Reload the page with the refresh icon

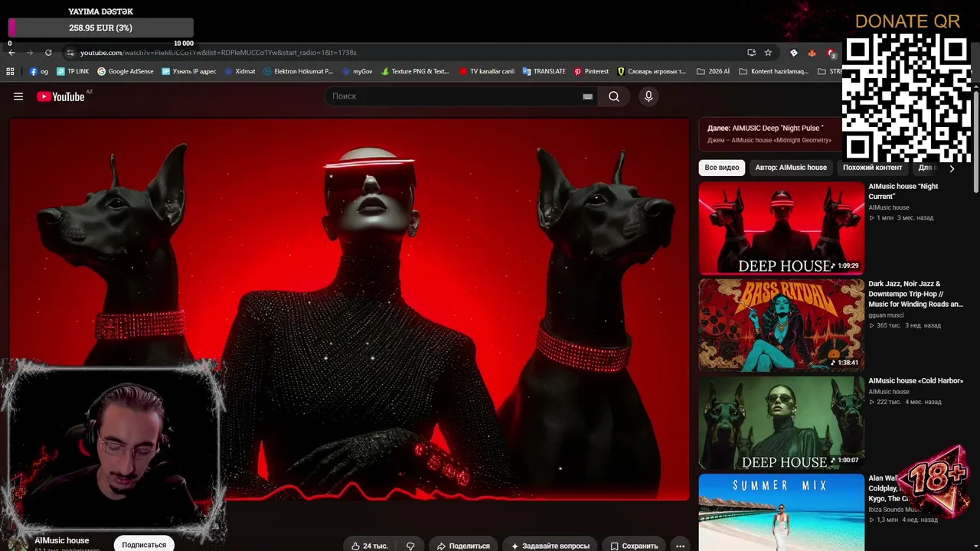pos(48,53)
